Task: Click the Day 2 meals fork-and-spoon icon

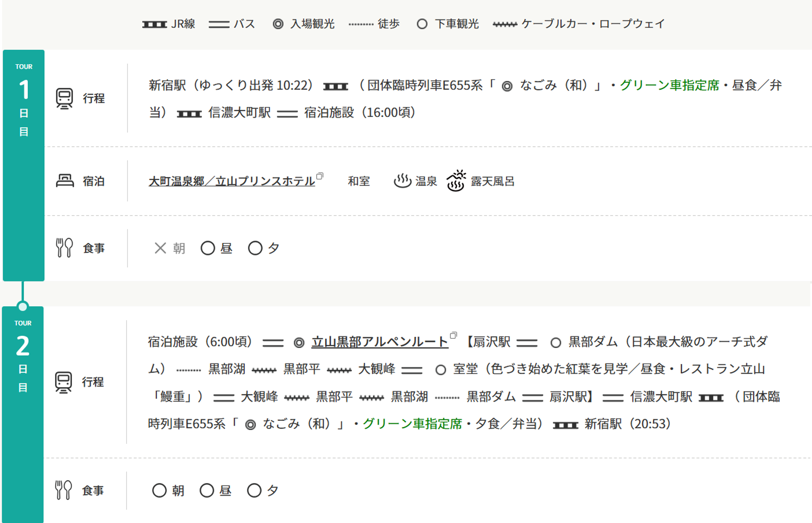Action: click(x=63, y=490)
